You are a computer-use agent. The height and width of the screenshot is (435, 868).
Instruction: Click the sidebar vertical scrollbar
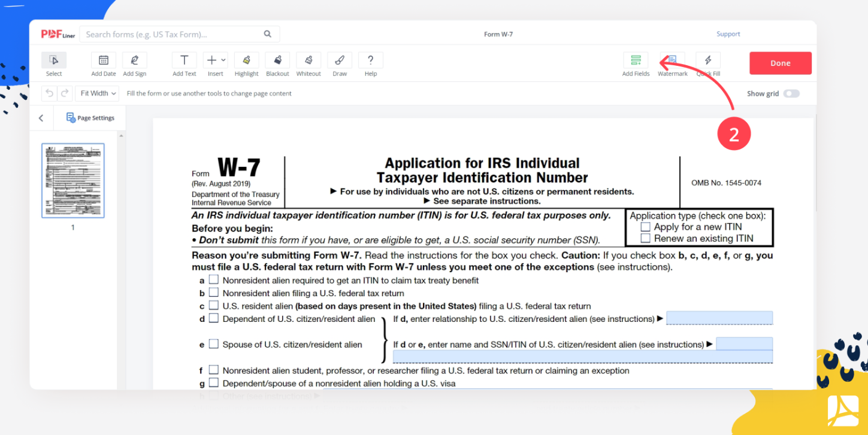(x=121, y=260)
